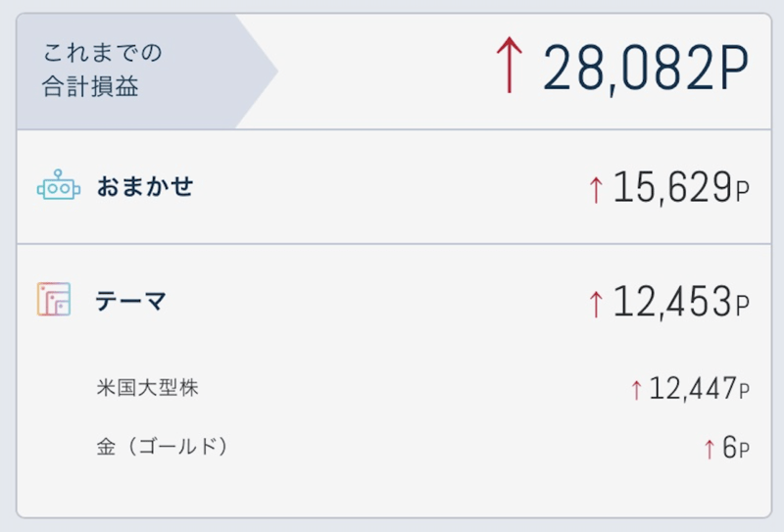The width and height of the screenshot is (784, 532).
Task: Click the 12,447P amount for 米国大型株
Action: point(699,389)
